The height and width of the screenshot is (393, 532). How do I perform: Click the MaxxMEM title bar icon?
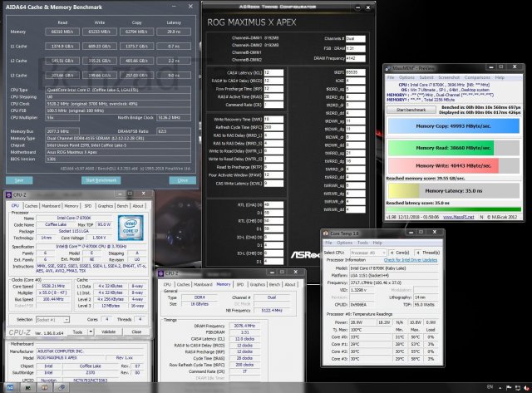coord(388,68)
